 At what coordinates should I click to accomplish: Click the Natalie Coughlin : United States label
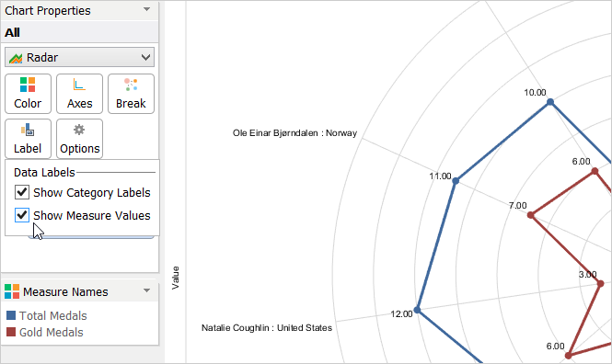(267, 328)
